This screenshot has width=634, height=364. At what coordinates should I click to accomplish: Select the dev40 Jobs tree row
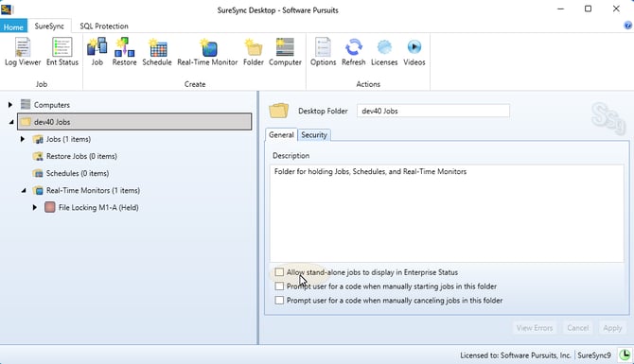point(134,122)
